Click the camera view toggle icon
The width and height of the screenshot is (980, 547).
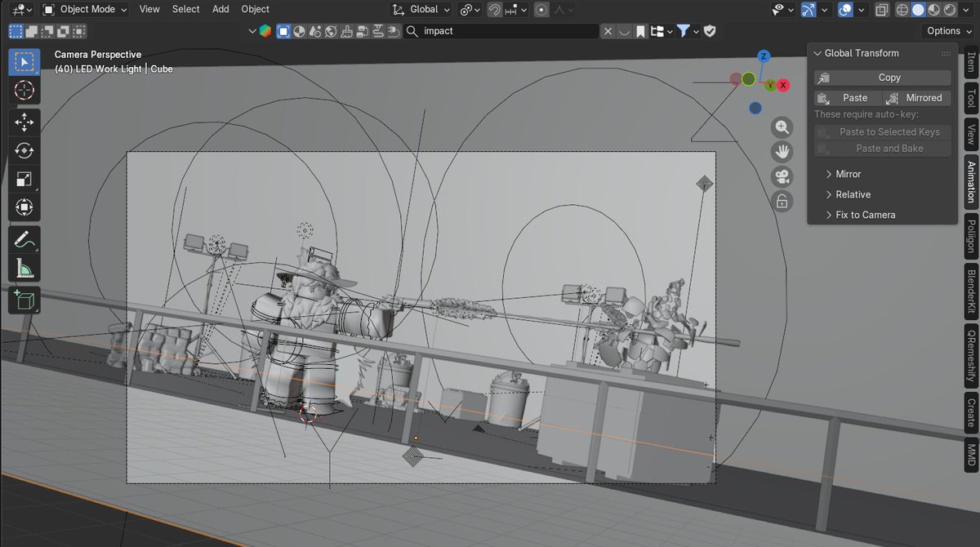[782, 176]
